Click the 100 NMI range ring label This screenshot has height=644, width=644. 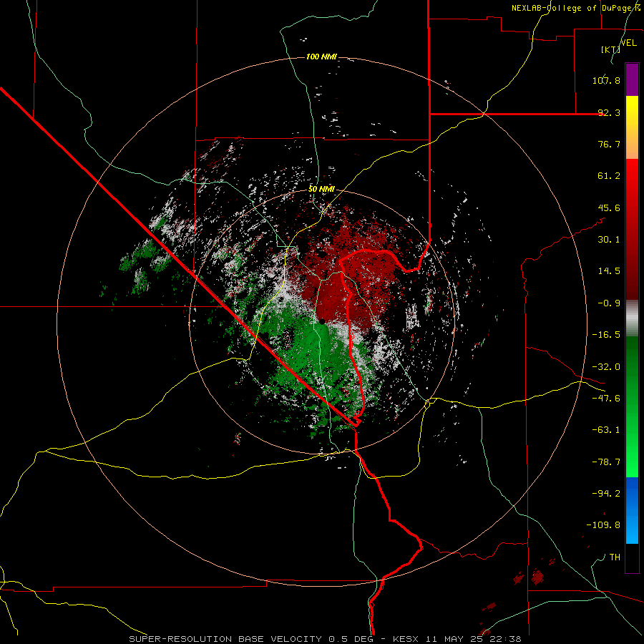321,57
